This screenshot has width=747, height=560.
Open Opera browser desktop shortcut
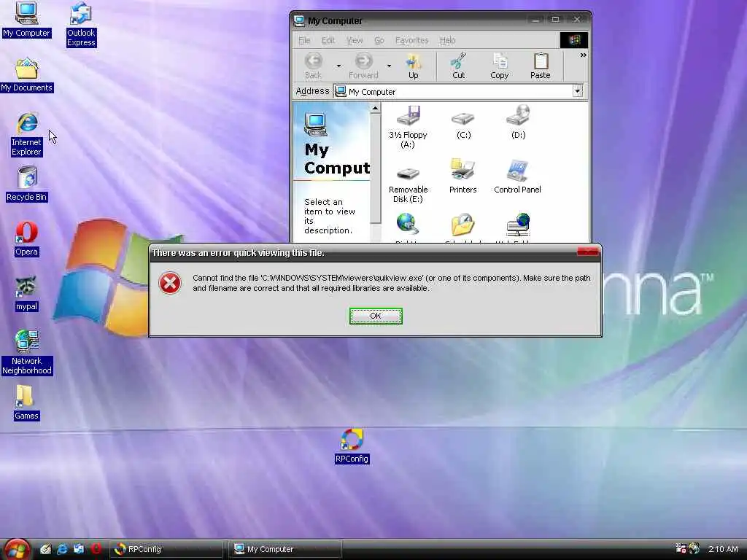pyautogui.click(x=26, y=239)
